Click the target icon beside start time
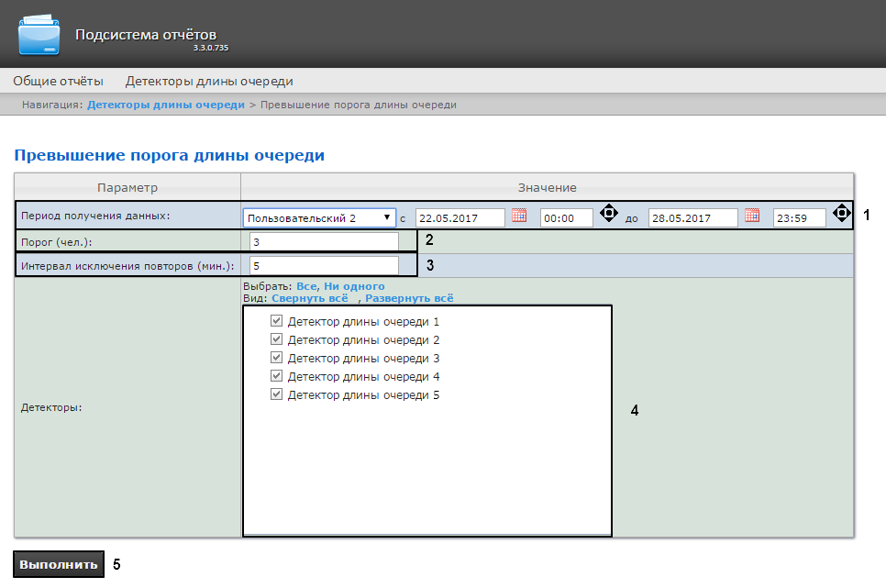Screen dimensions: 886x588 tap(608, 214)
